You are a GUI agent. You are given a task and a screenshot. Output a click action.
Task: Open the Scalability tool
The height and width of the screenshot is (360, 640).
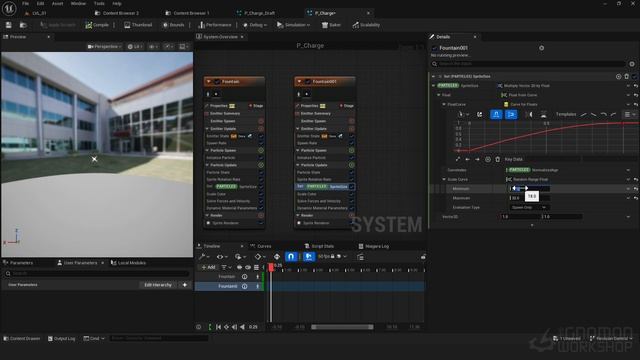pyautogui.click(x=366, y=25)
